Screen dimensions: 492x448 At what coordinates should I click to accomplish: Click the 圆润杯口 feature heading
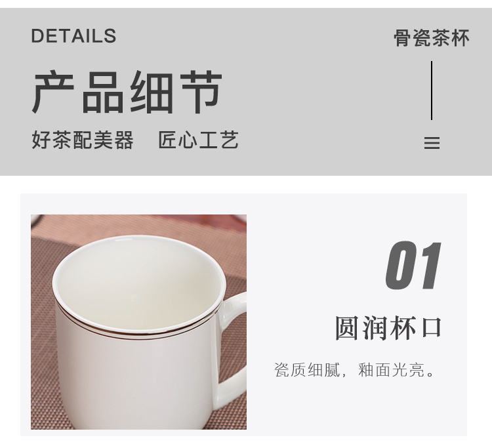pyautogui.click(x=388, y=328)
